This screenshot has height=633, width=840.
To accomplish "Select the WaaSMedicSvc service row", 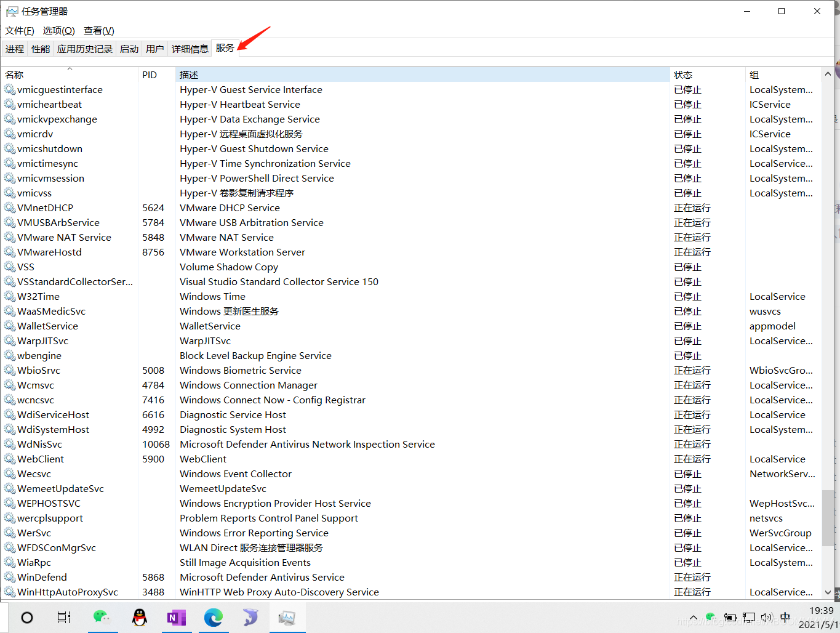I will pyautogui.click(x=411, y=311).
